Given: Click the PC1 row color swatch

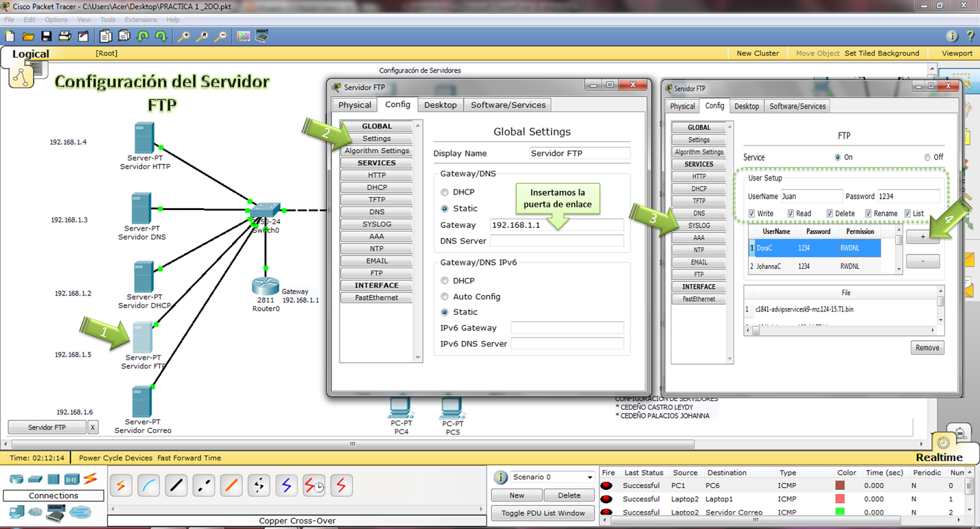Looking at the screenshot, I should [x=840, y=486].
